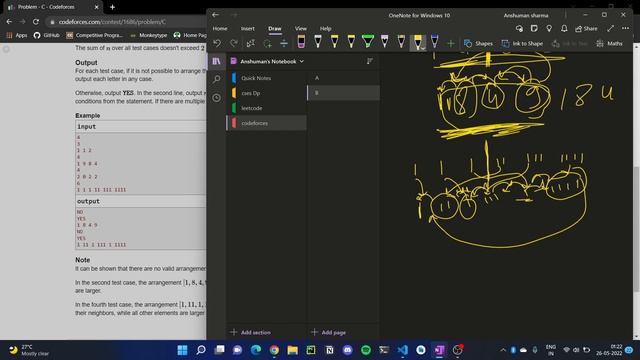Sort pages using the sort icon
The height and width of the screenshot is (360, 640).
[369, 61]
